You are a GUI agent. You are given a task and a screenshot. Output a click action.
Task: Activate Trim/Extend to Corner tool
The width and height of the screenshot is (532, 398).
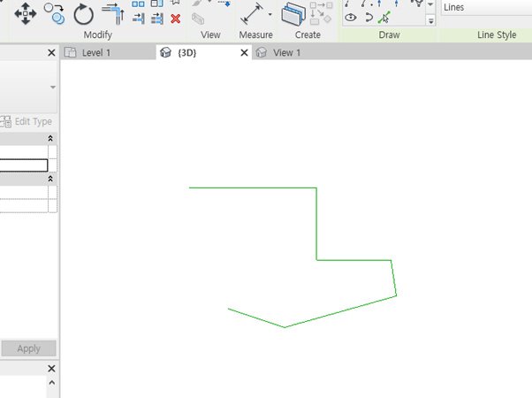(113, 13)
